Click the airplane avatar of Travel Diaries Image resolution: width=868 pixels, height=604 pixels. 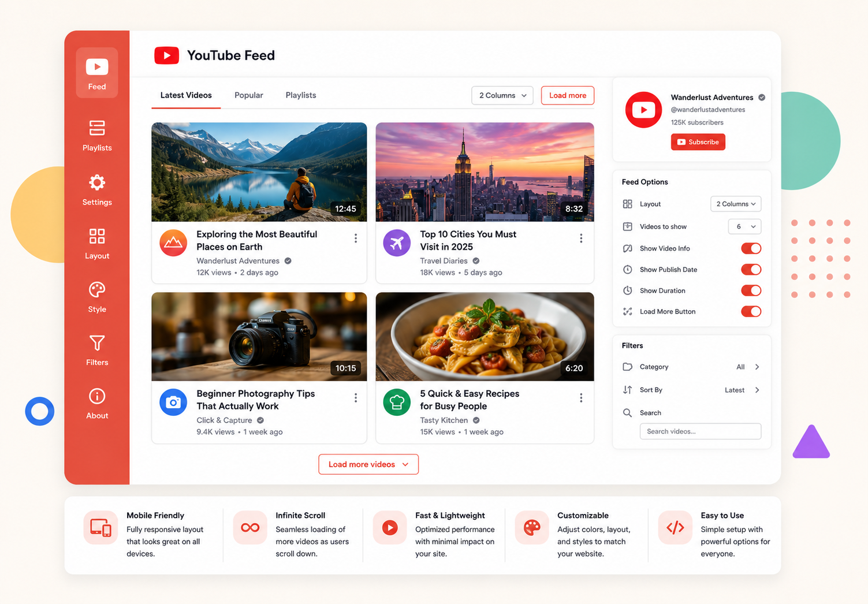point(397,243)
